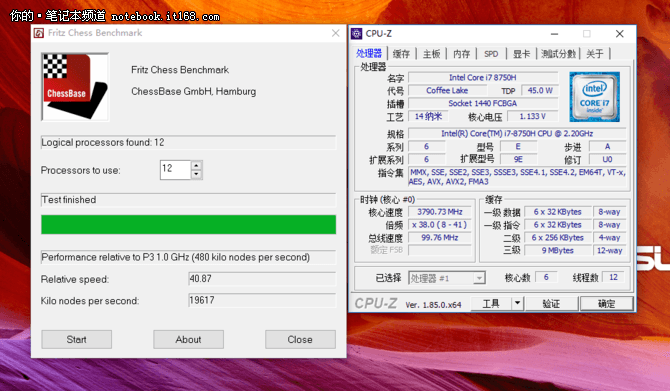This screenshot has width=670, height=391.
Task: Click the 验证 button
Action: pyautogui.click(x=551, y=303)
